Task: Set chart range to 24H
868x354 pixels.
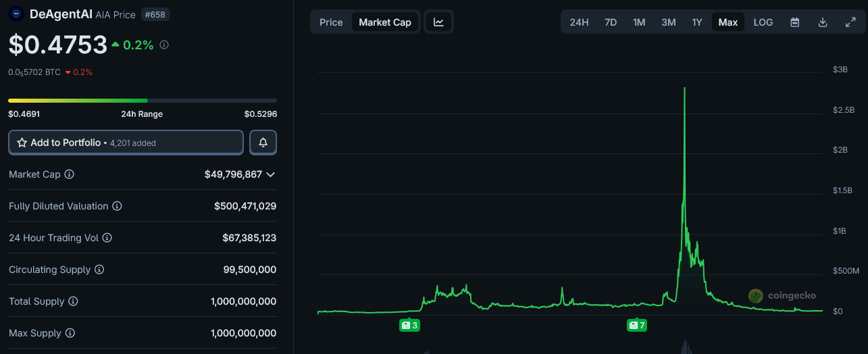Action: (x=579, y=22)
